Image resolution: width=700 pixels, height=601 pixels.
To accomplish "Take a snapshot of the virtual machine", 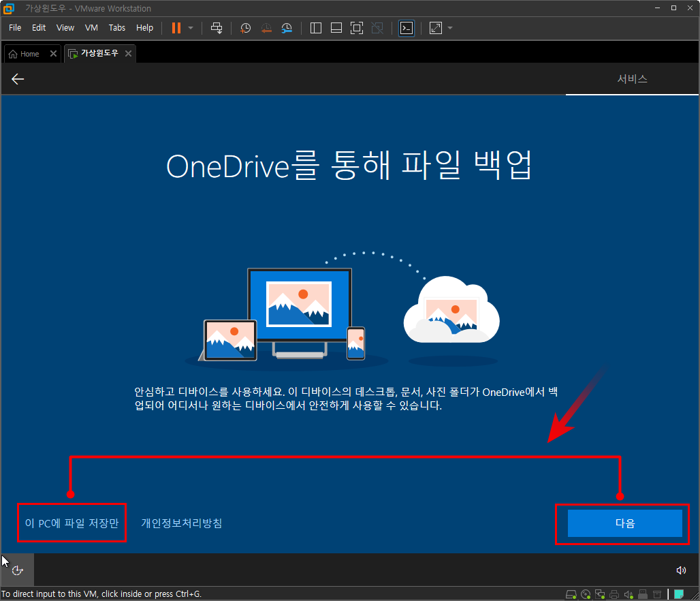I will point(246,28).
